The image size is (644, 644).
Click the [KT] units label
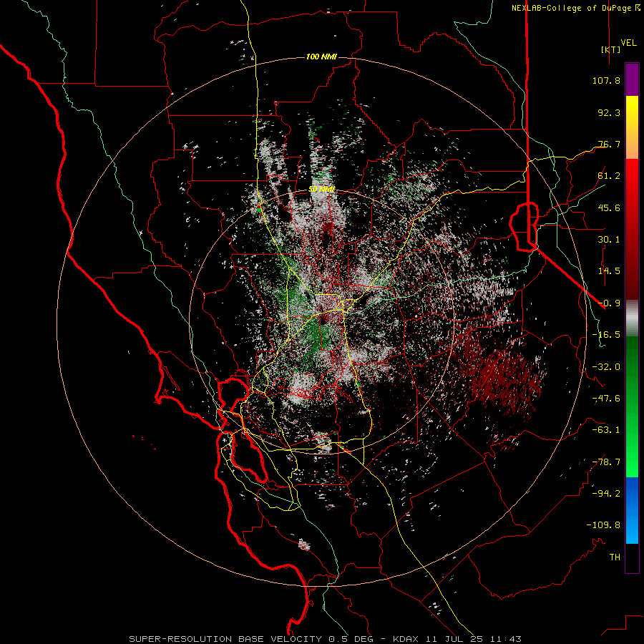point(611,49)
